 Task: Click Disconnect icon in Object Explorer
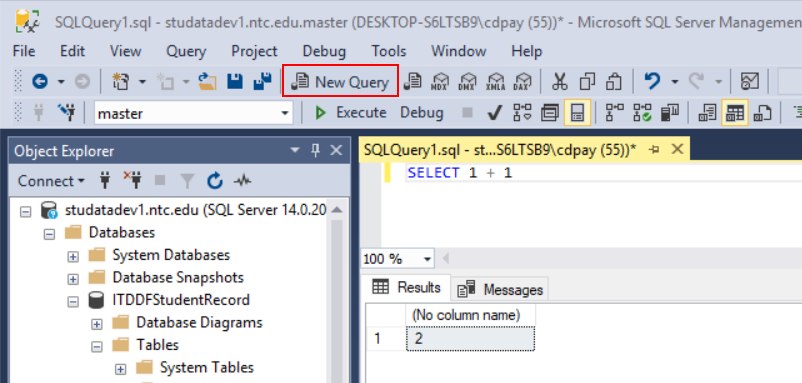click(x=132, y=179)
